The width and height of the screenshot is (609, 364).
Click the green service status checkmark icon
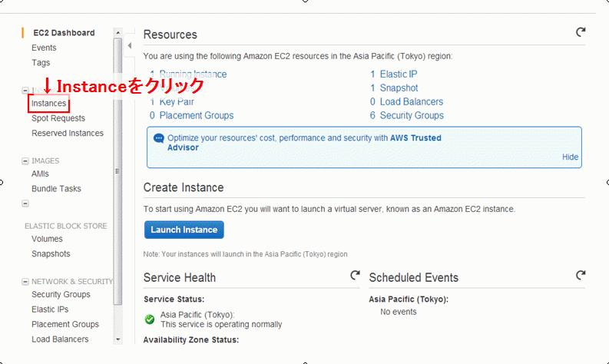(150, 319)
